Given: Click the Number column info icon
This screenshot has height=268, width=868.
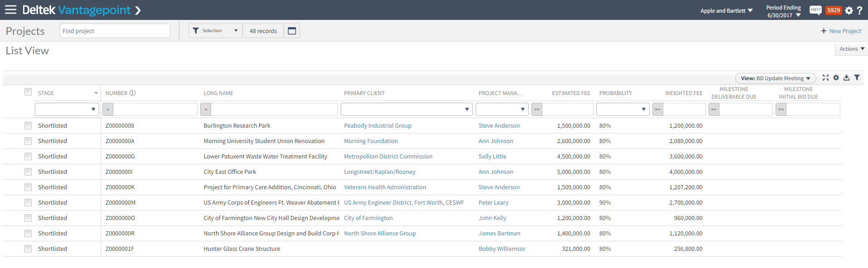Looking at the screenshot, I should tap(132, 93).
